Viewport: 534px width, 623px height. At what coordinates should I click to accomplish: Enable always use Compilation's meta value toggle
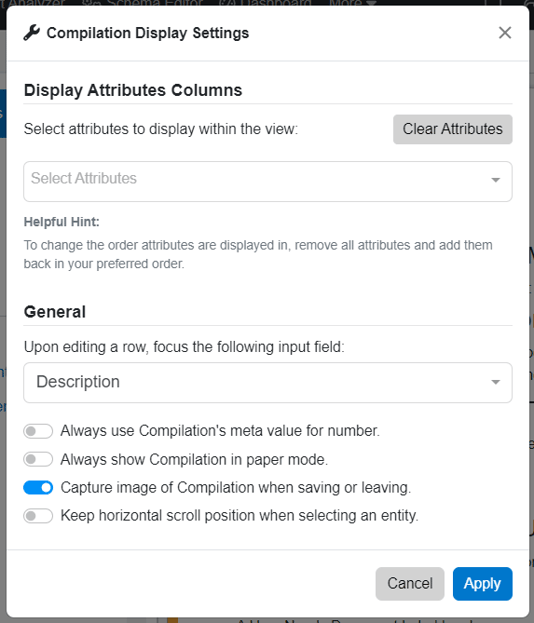tap(38, 431)
